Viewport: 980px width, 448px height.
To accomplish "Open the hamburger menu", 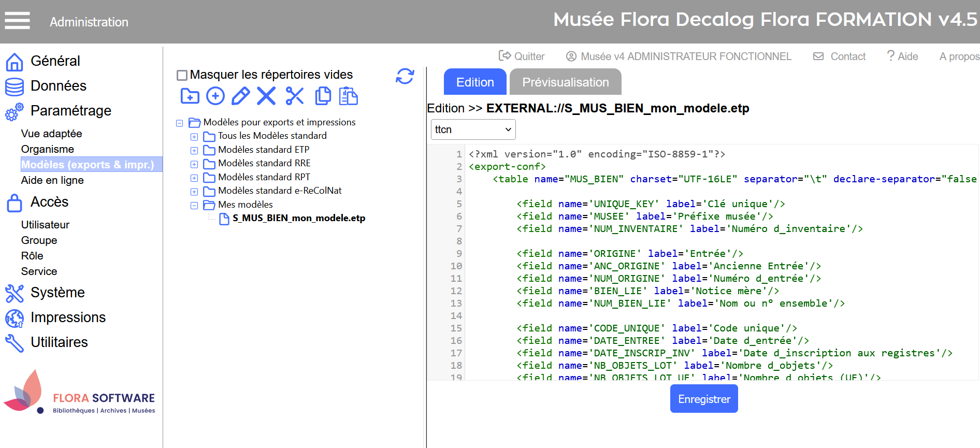I will point(17,21).
